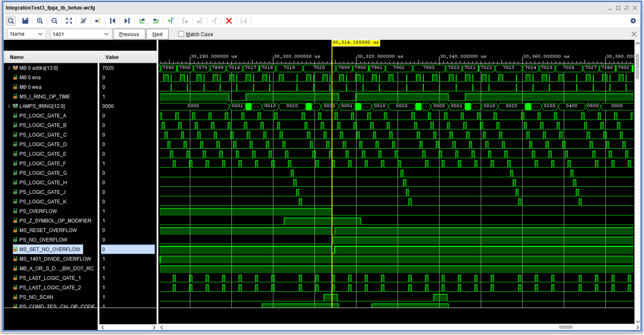The image size is (644, 335).
Task: Toggle the find toolbar magnifier
Action: point(10,21)
